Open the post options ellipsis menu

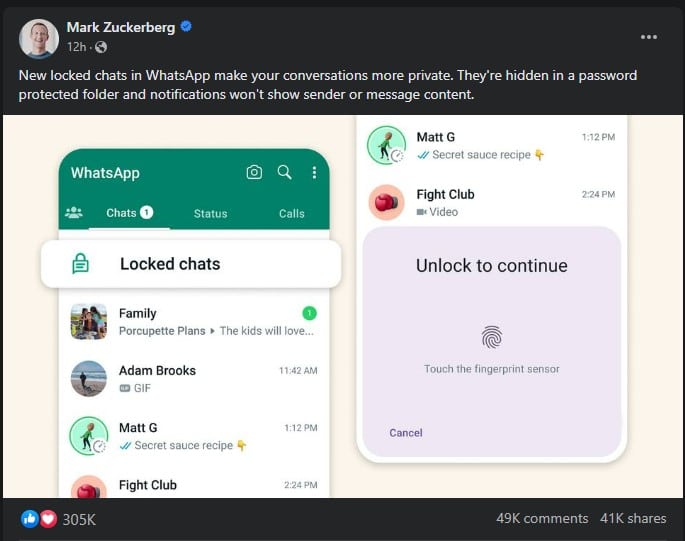pos(649,37)
